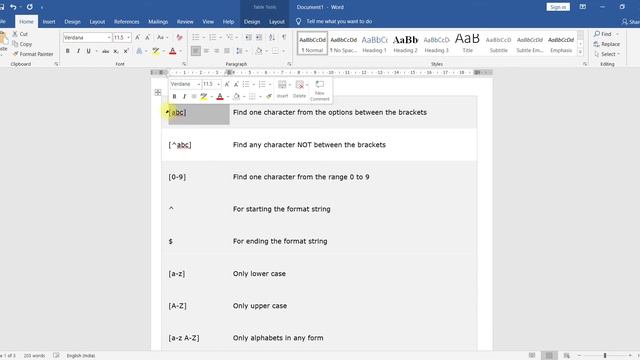The height and width of the screenshot is (360, 640).
Task: Click the ribbon Shading paint bucket icon
Action: click(x=258, y=51)
